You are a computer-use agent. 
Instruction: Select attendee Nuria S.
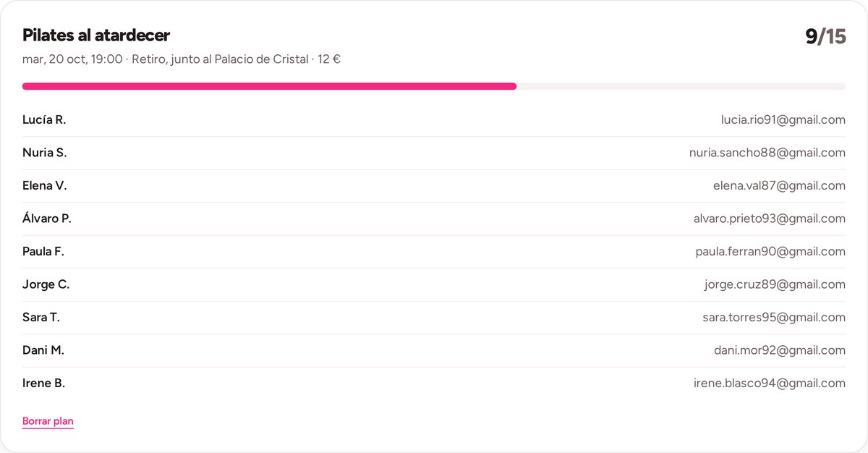click(44, 153)
